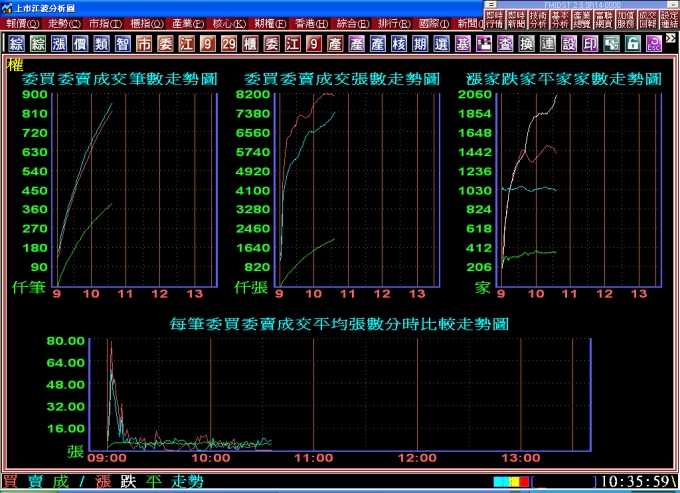Click the orange 委 icon beside 市

pyautogui.click(x=165, y=44)
